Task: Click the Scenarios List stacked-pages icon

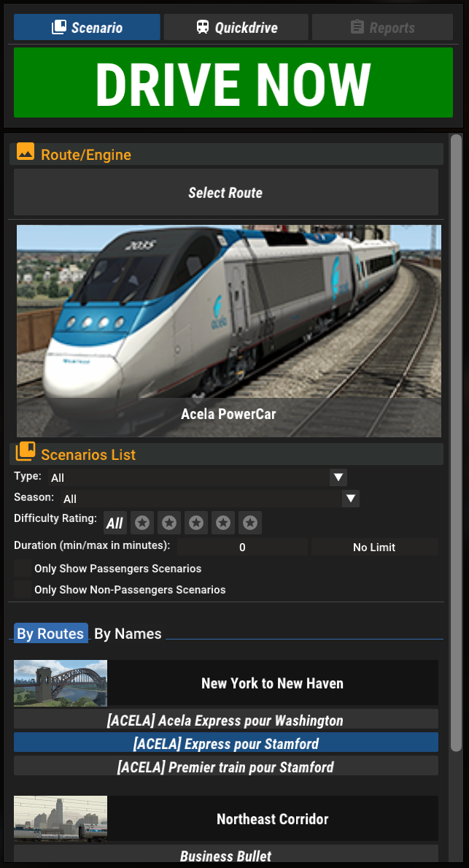Action: [x=26, y=452]
